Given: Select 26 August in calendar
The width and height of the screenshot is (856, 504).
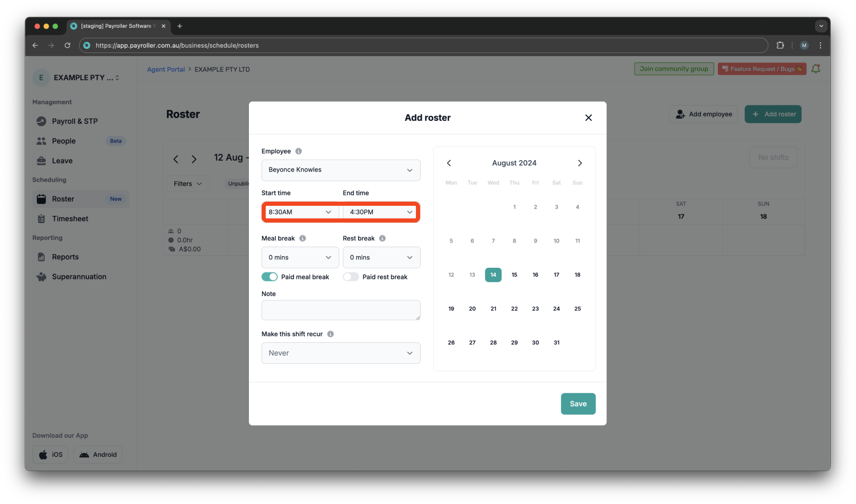Looking at the screenshot, I should [451, 342].
